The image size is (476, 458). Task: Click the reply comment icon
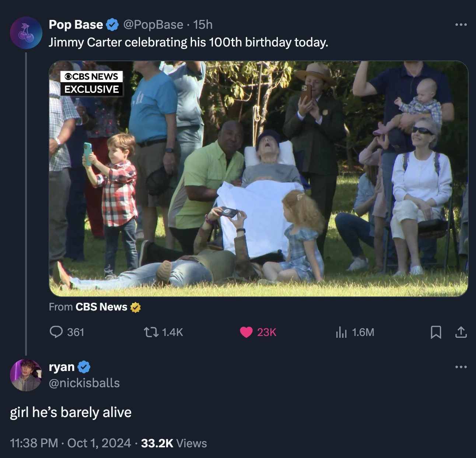point(56,332)
